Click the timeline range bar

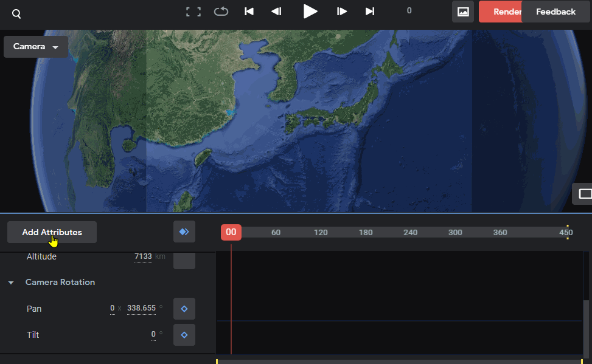point(400,362)
